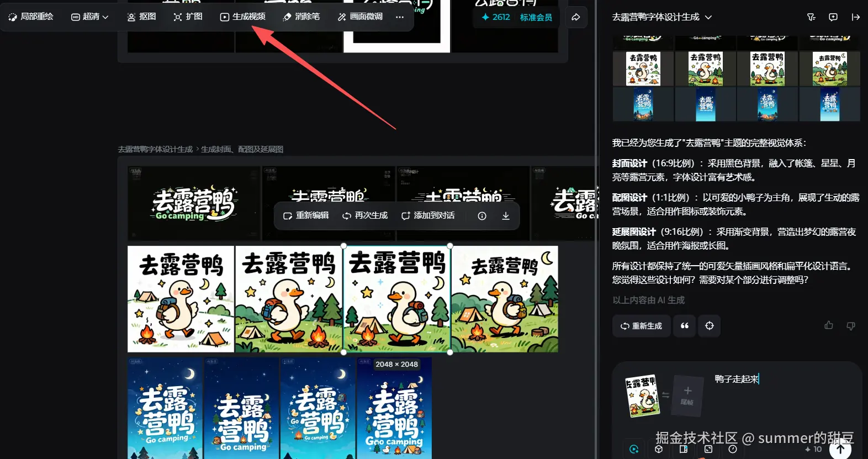Image resolution: width=868 pixels, height=459 pixels.
Task: Collapse the chat panel with arrow icon
Action: pos(855,17)
